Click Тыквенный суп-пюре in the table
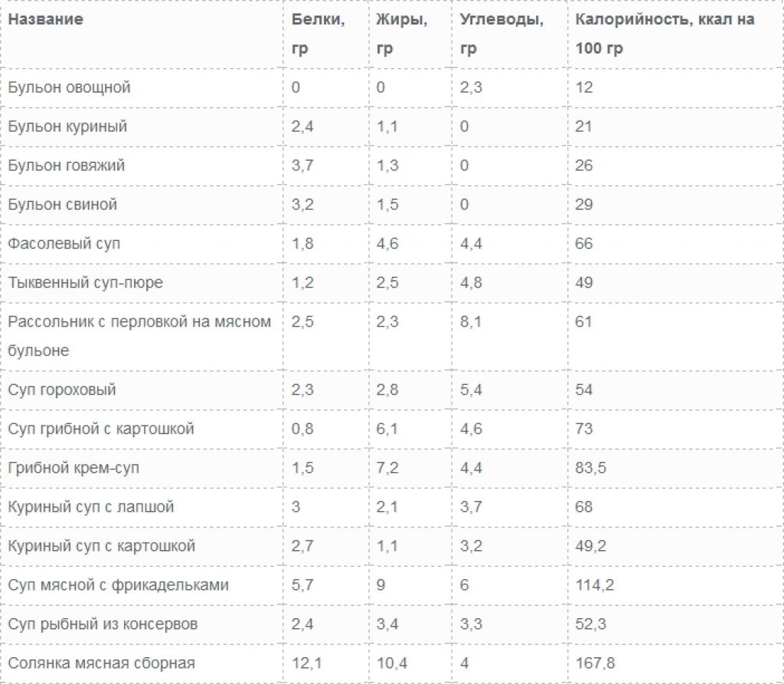This screenshot has height=684, width=784. coord(86,283)
